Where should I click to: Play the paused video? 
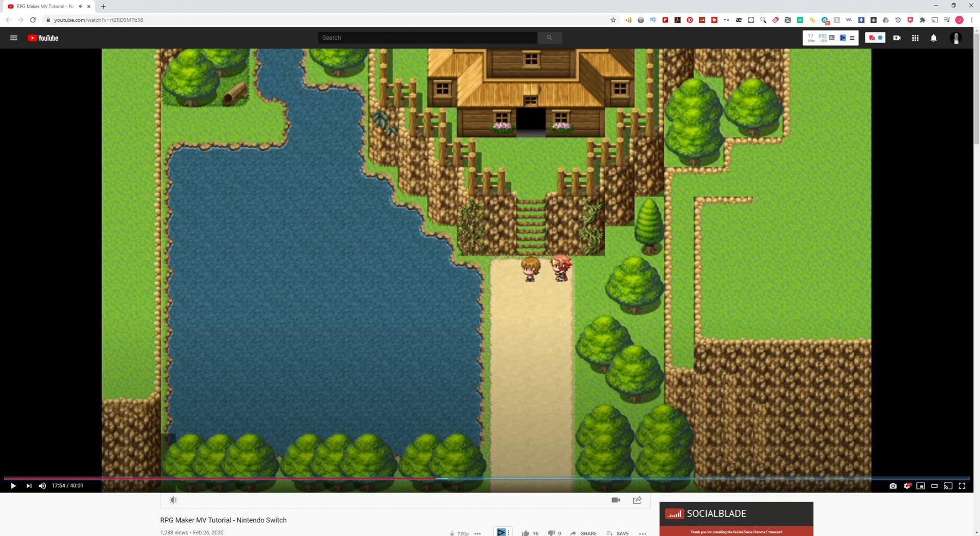(x=13, y=486)
